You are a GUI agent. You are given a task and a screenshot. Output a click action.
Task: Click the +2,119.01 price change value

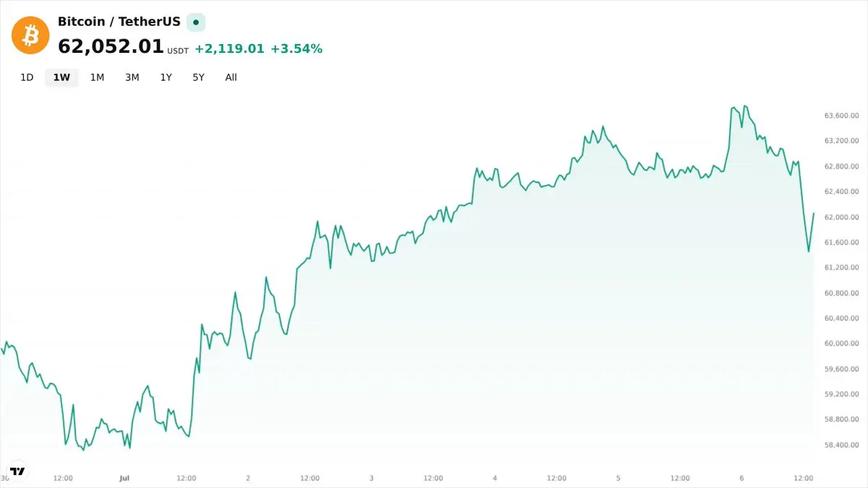229,49
